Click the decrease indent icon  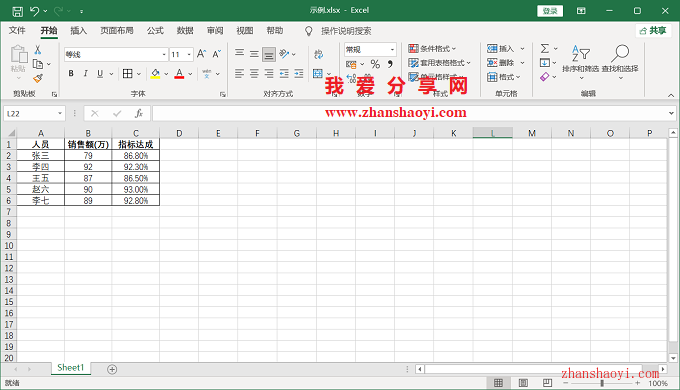[x=284, y=74]
